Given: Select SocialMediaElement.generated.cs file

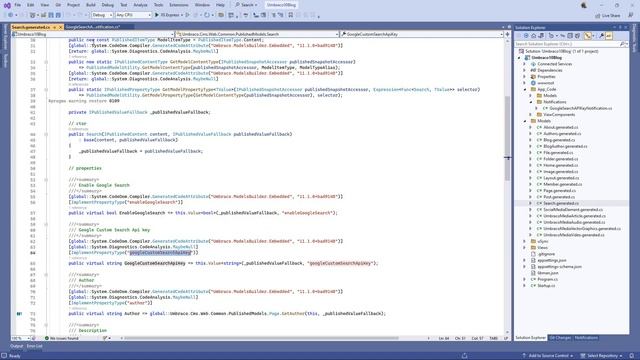Looking at the screenshot, I should 573,209.
